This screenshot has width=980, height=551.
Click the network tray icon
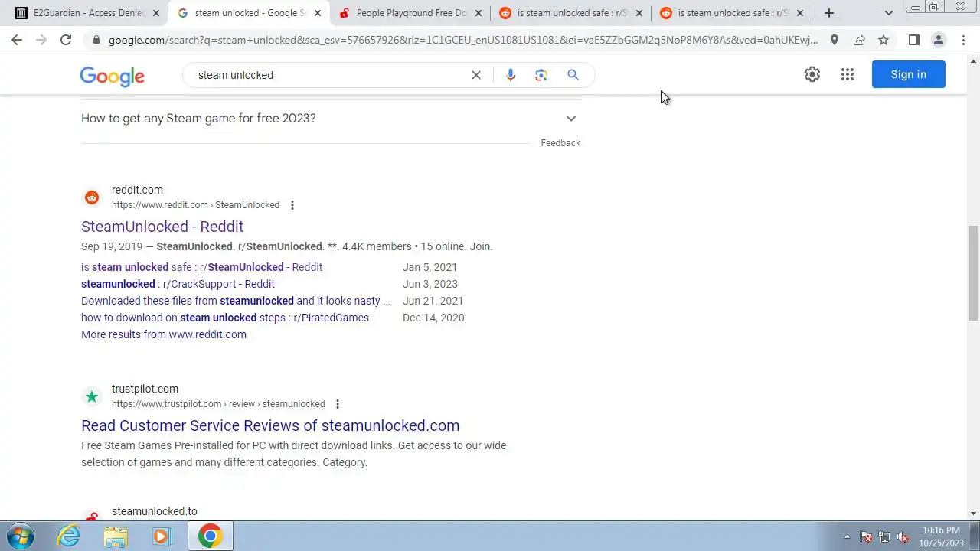[x=884, y=536]
